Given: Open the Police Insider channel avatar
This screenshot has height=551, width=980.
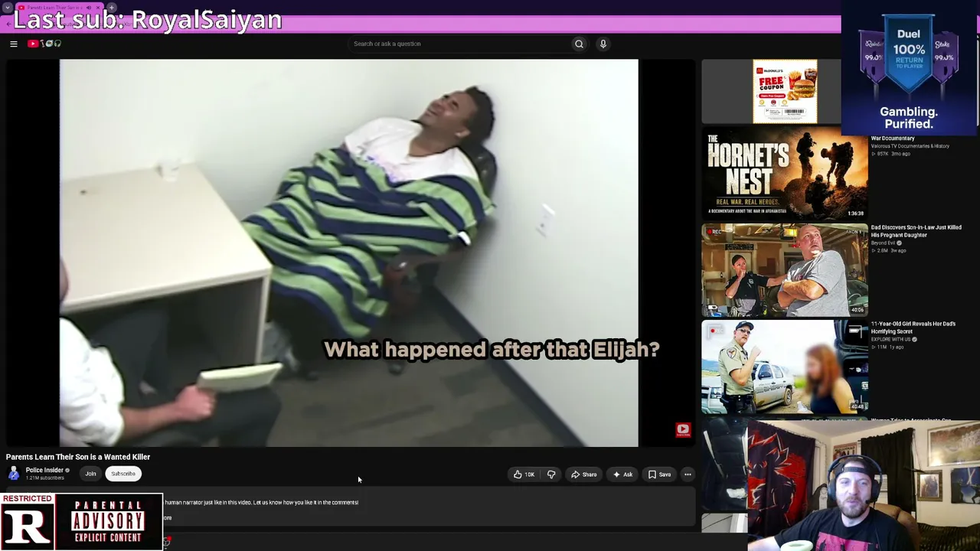Looking at the screenshot, I should (13, 473).
